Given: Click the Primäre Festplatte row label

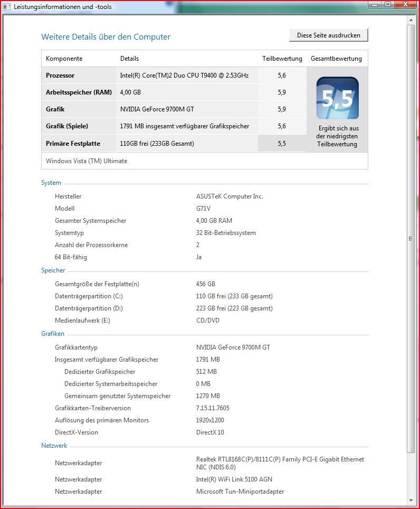Looking at the screenshot, I should click(x=73, y=144).
